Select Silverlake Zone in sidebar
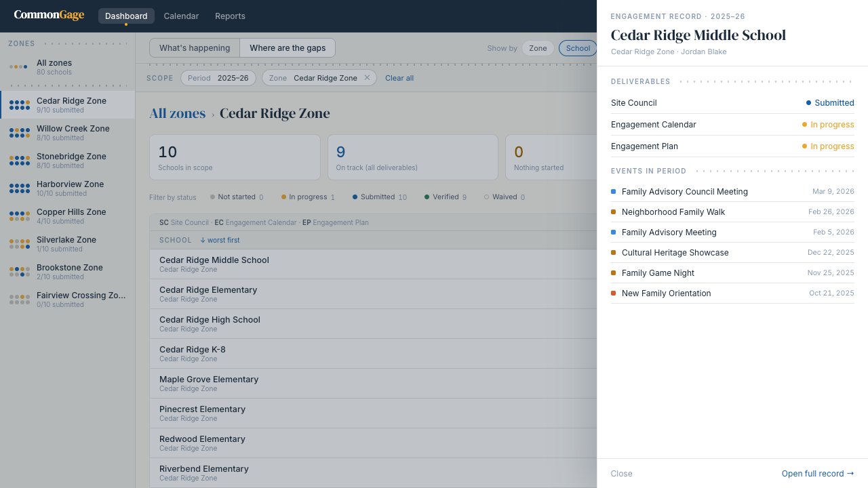 coord(68,244)
